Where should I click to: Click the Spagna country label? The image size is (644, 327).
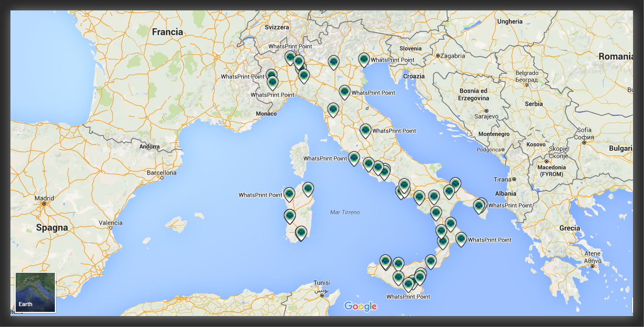(52, 227)
